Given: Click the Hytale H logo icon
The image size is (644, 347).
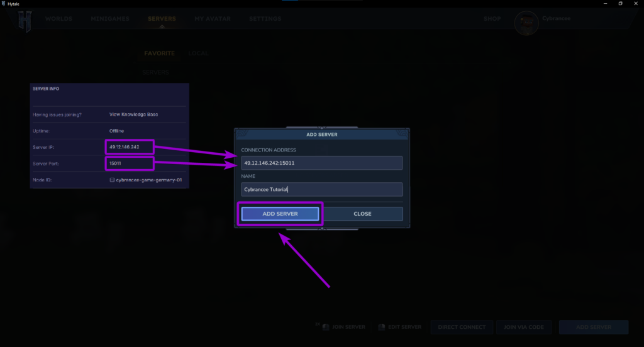Looking at the screenshot, I should 25,21.
